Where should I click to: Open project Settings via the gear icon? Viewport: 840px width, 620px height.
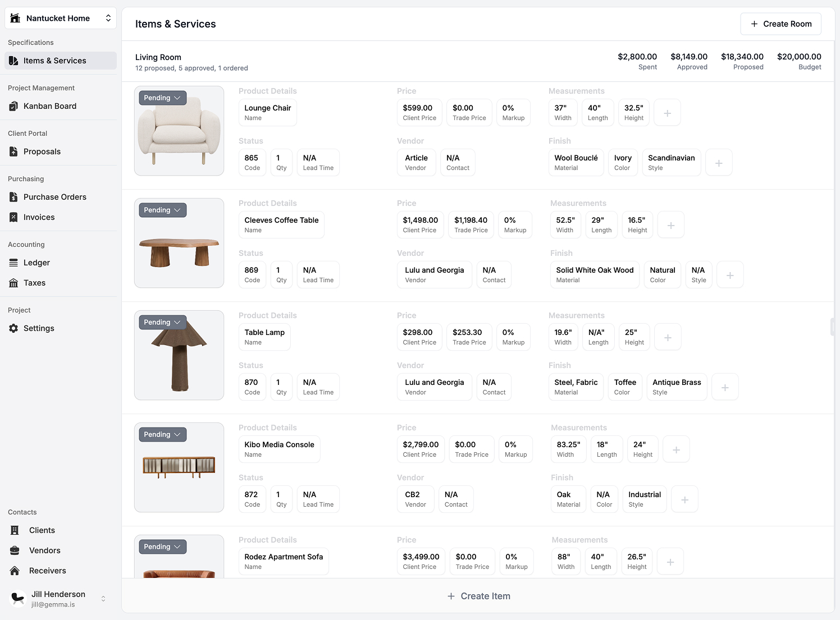click(x=13, y=328)
